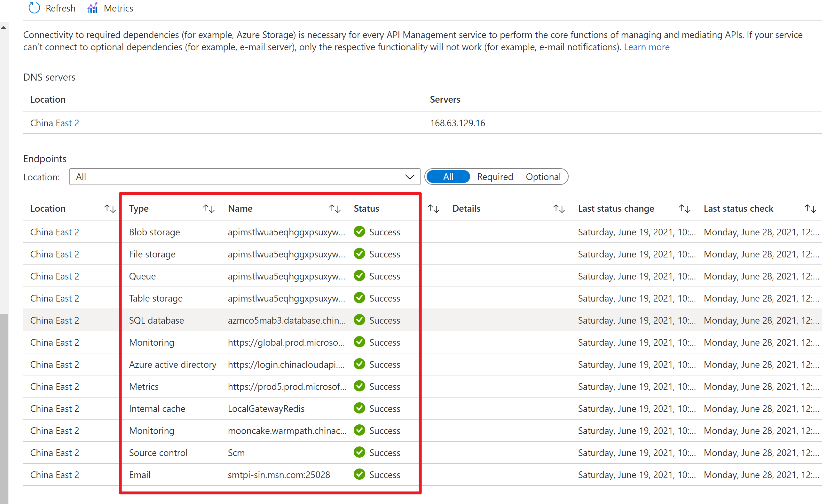Screen dimensions: 827x504
Task: Sort by Status column arrows icon
Action: 433,209
